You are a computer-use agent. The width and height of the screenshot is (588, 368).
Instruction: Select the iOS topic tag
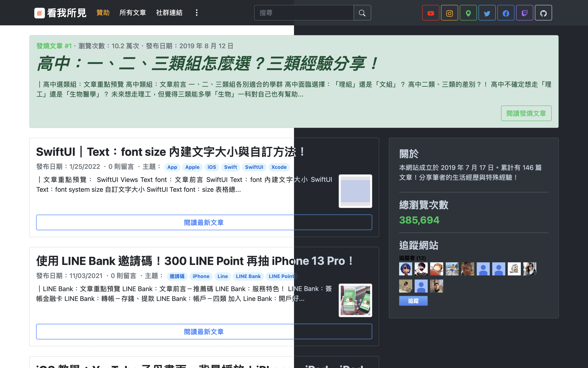[212, 167]
